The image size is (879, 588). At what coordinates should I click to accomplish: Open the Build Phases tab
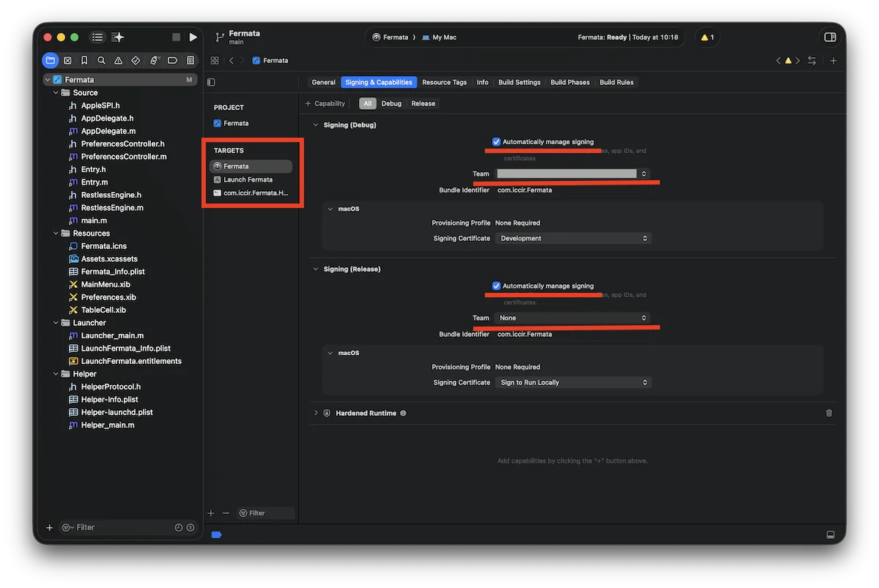coord(570,83)
